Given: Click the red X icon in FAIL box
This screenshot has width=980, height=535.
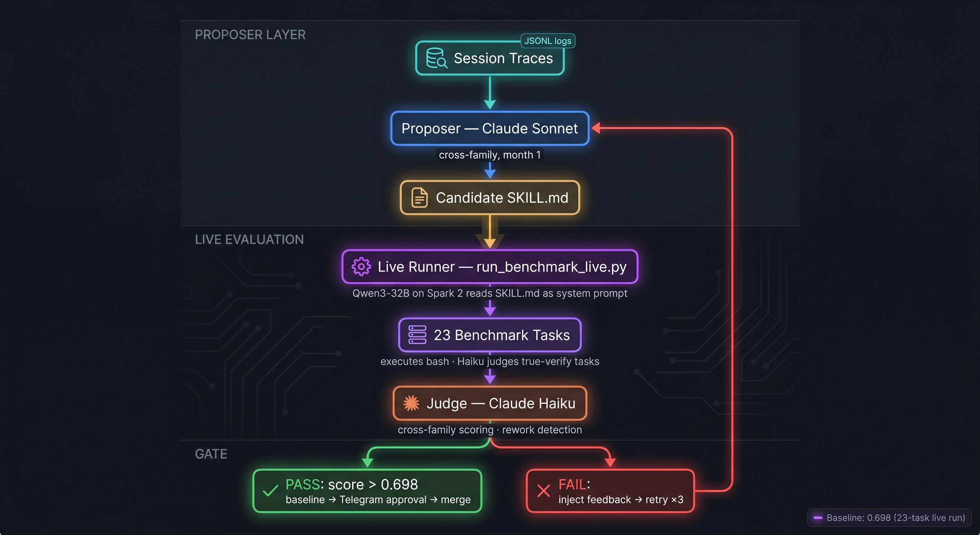Looking at the screenshot, I should (x=544, y=490).
